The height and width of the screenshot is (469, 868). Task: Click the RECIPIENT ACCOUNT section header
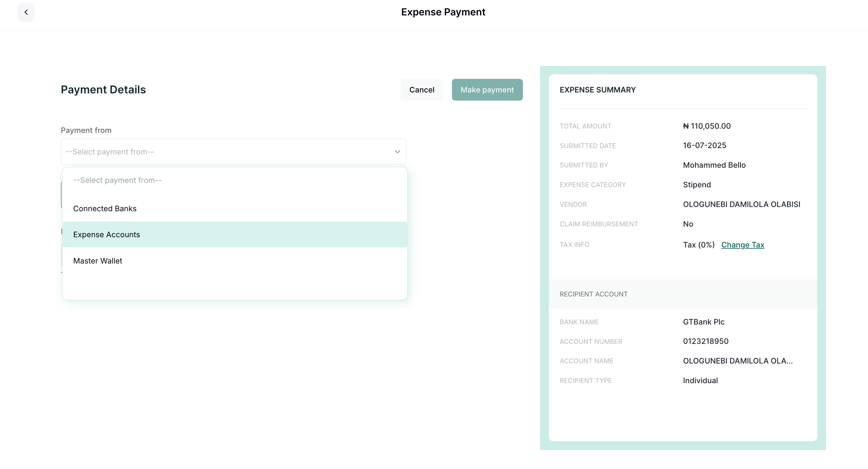(x=593, y=294)
